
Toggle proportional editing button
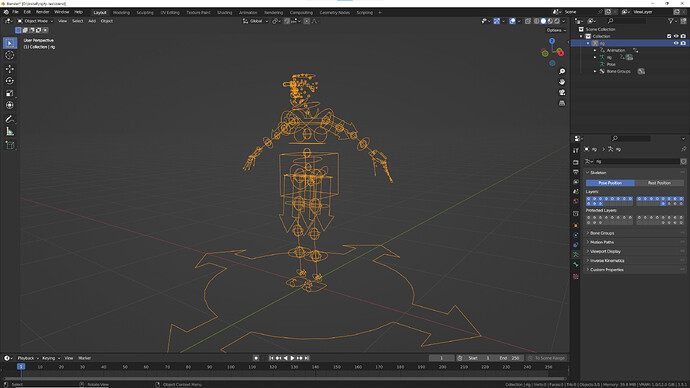click(x=307, y=21)
